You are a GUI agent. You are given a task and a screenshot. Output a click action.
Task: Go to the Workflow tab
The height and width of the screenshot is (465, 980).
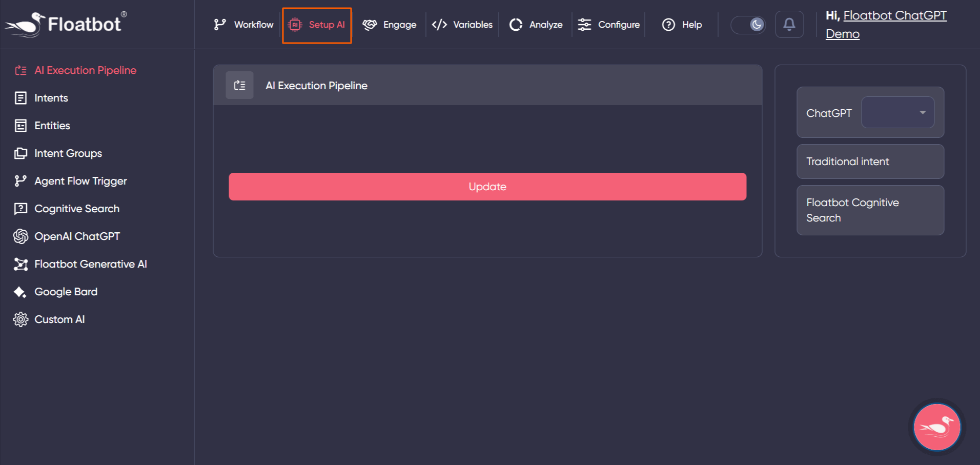click(x=244, y=25)
